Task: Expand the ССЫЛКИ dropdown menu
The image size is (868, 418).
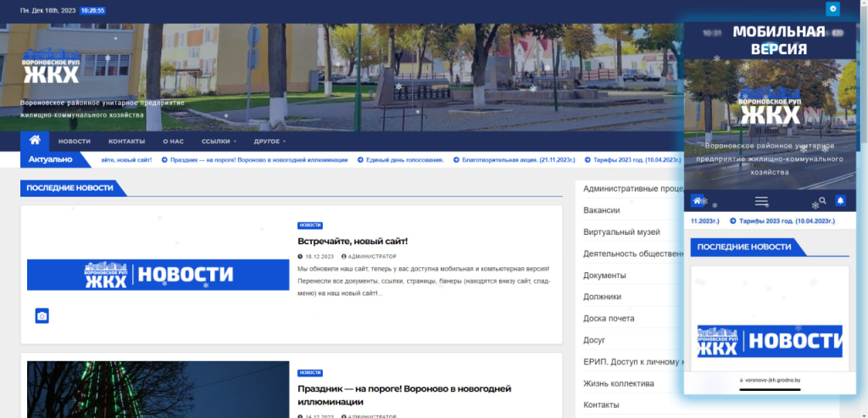Action: point(219,142)
